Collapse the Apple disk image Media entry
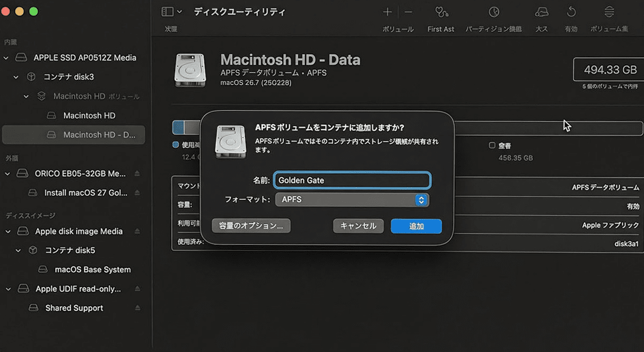This screenshot has width=644, height=352. 8,231
